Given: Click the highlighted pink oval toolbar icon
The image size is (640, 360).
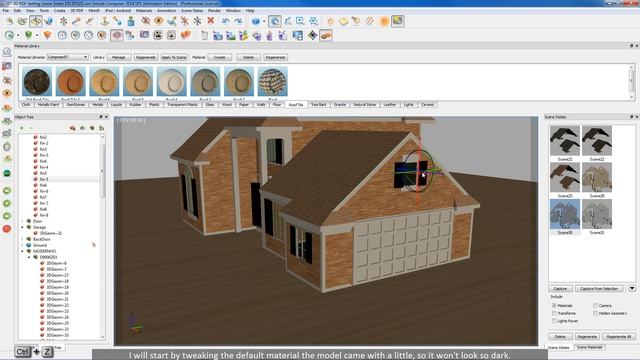Looking at the screenshot, I should 117,35.
